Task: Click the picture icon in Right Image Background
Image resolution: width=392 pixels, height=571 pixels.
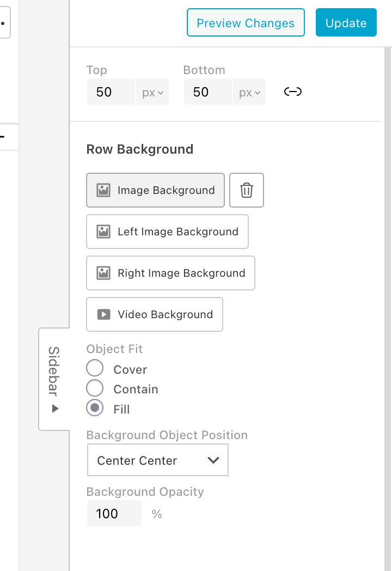Action: click(103, 273)
